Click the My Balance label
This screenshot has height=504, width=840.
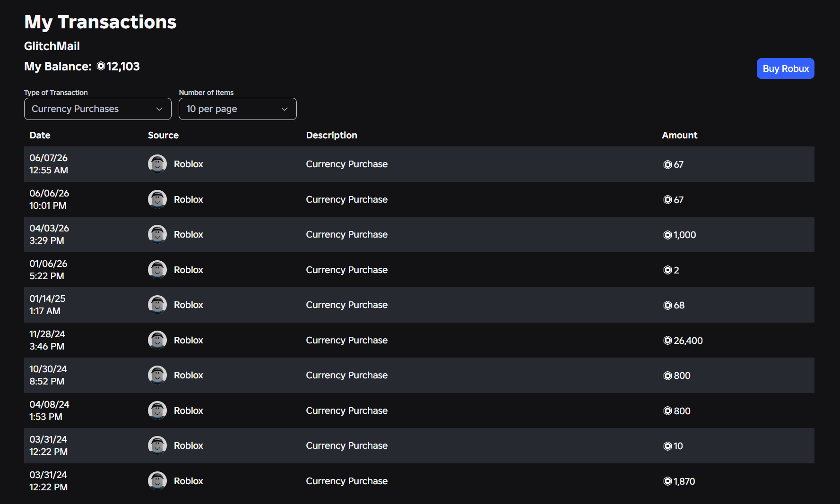[x=58, y=67]
